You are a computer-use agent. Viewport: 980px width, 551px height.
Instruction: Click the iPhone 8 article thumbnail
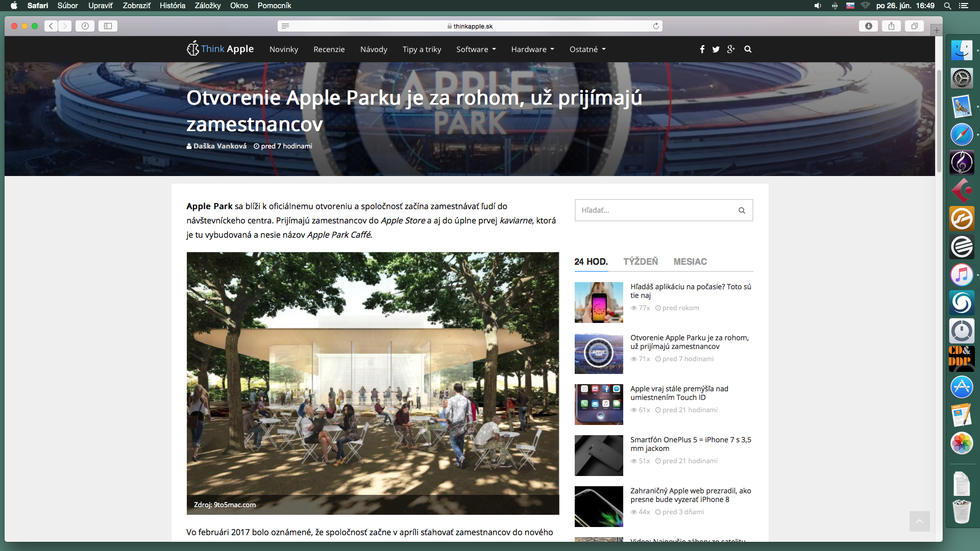tap(599, 507)
